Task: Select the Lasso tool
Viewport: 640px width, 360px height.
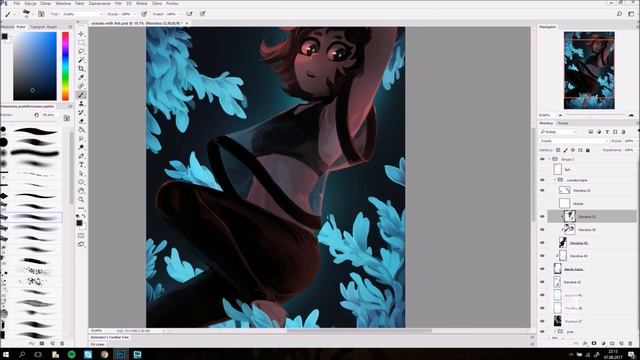Action: click(x=81, y=51)
